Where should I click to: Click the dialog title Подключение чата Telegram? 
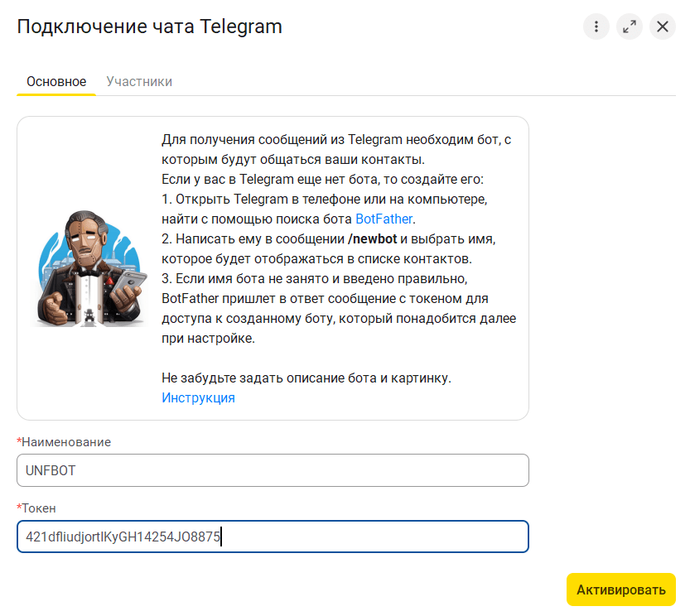pyautogui.click(x=149, y=26)
